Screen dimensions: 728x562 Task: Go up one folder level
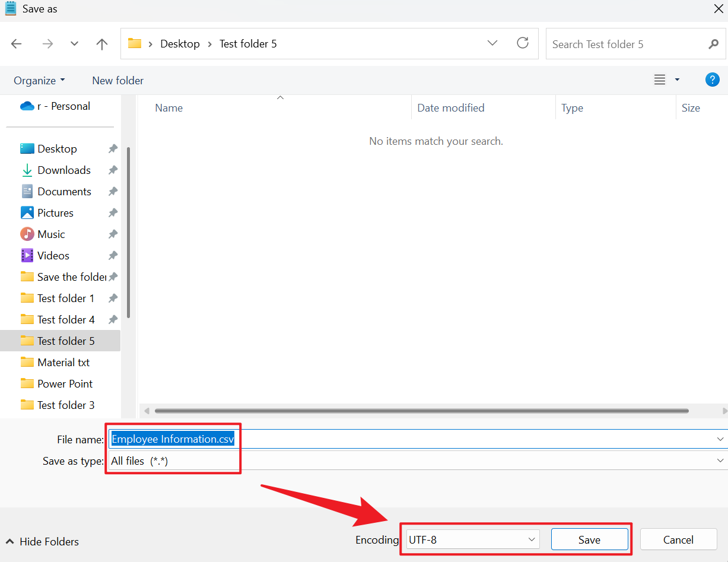point(101,43)
